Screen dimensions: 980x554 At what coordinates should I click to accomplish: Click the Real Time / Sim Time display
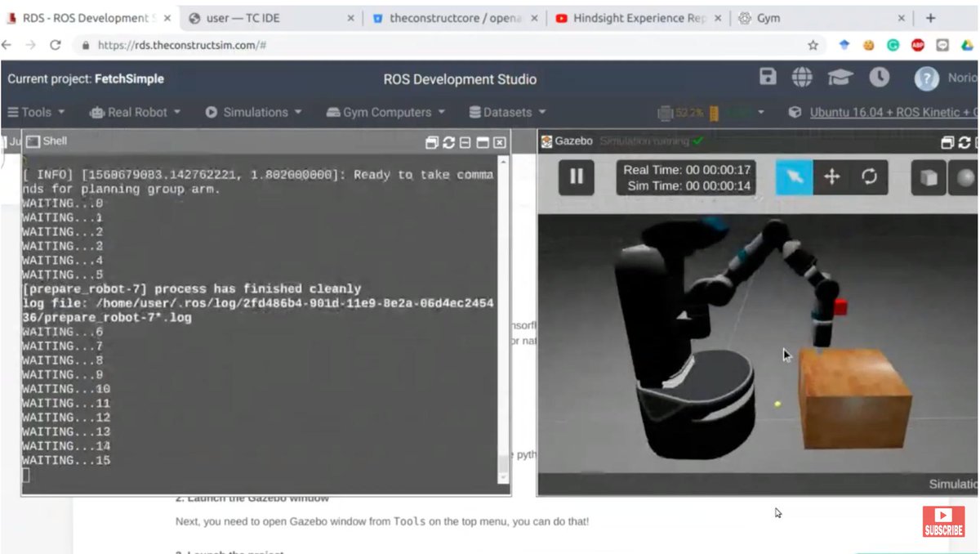pos(684,178)
